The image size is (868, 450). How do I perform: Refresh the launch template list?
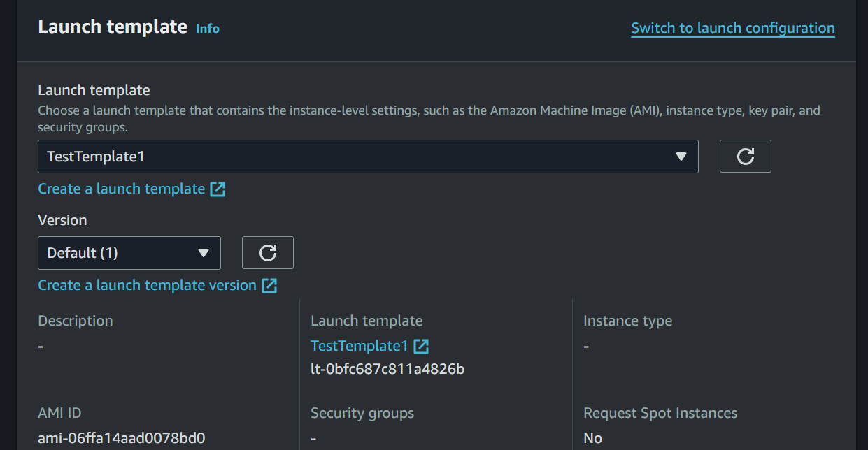click(745, 157)
